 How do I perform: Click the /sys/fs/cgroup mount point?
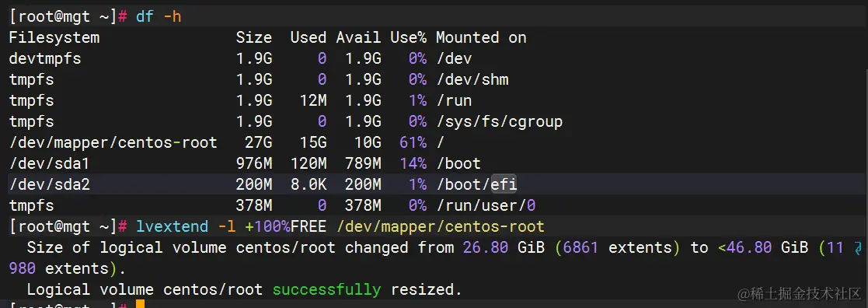coord(500,121)
